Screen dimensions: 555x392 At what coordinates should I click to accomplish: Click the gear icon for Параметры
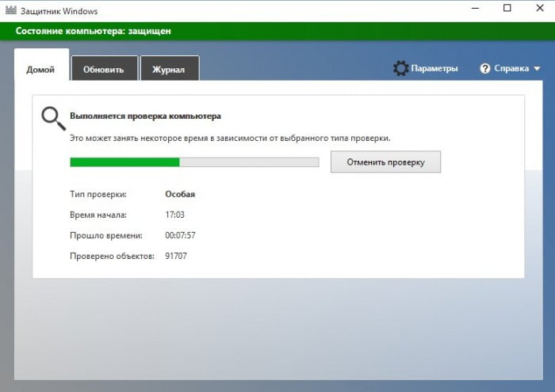[400, 69]
